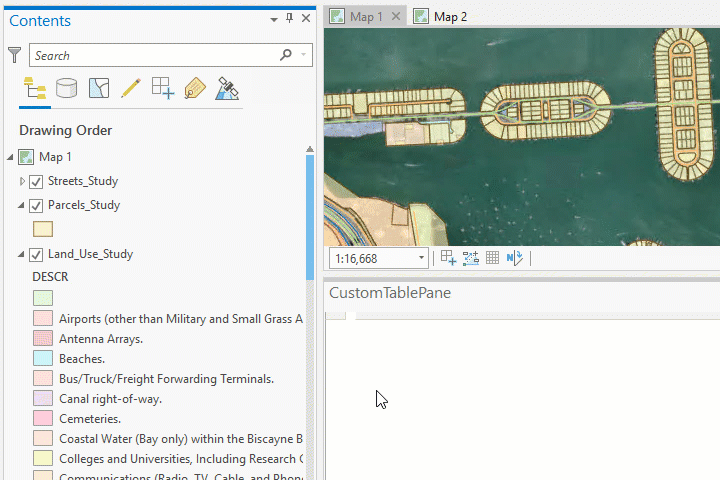Click the Canal right-of-way symbol swatch

point(43,398)
